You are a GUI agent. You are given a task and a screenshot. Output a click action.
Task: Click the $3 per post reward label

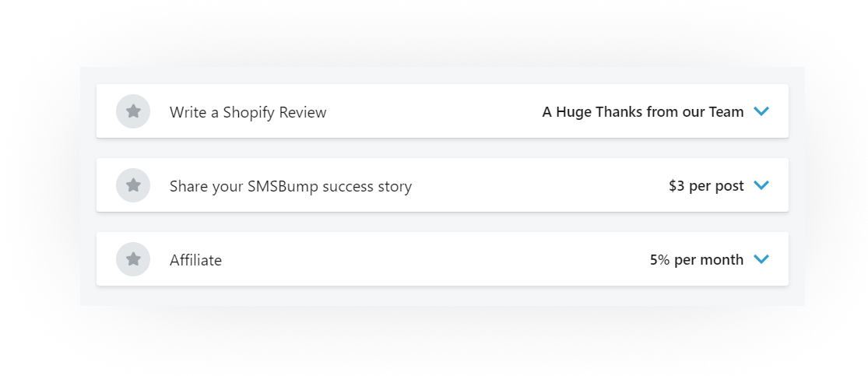pyautogui.click(x=706, y=186)
